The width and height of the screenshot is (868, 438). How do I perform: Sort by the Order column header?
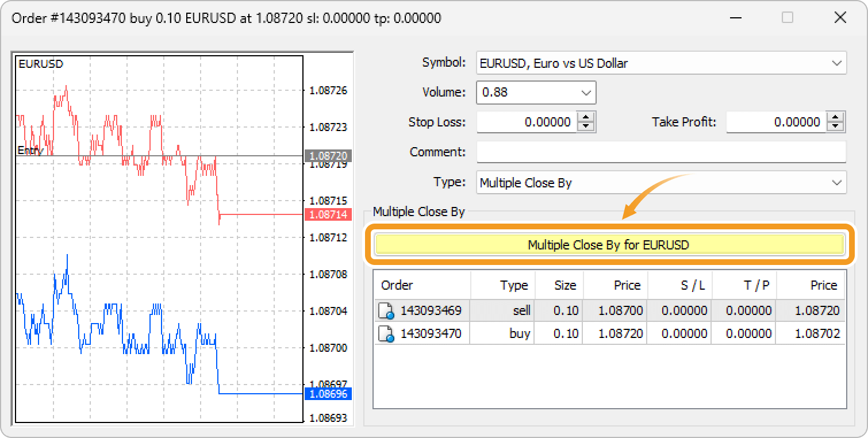click(x=422, y=285)
